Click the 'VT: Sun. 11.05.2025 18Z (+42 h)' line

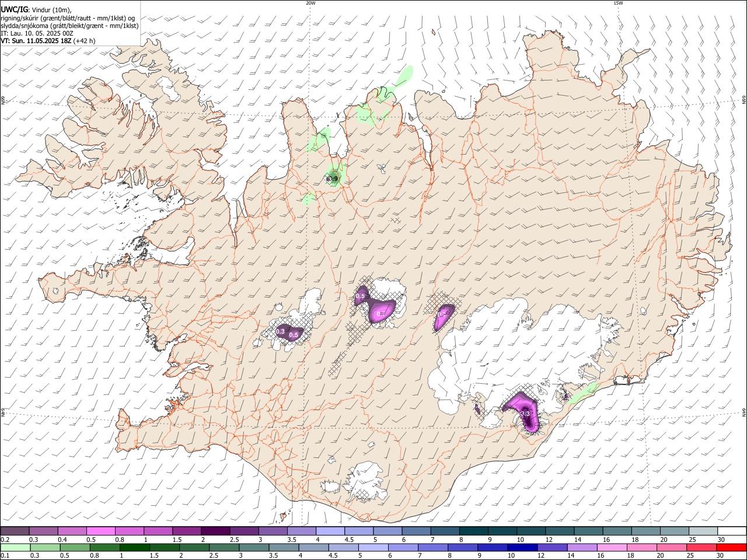click(48, 41)
